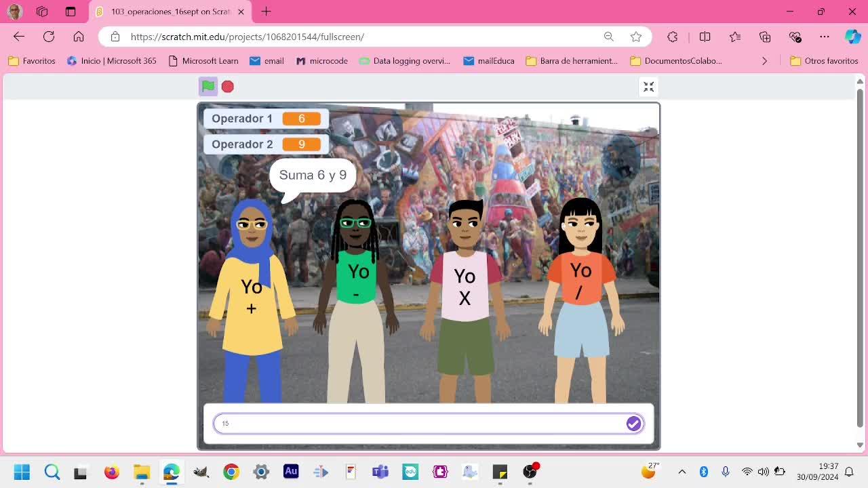Open the Data logging overview bookmark
868x488 pixels.
(405, 61)
